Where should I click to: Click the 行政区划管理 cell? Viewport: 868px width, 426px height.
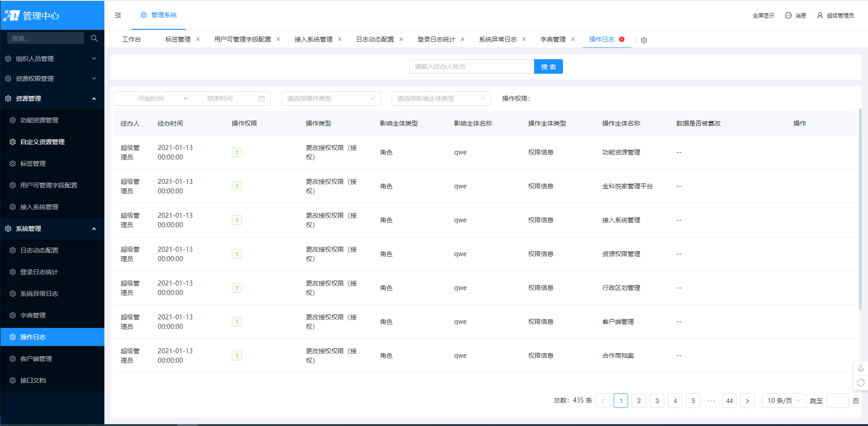[x=621, y=288]
